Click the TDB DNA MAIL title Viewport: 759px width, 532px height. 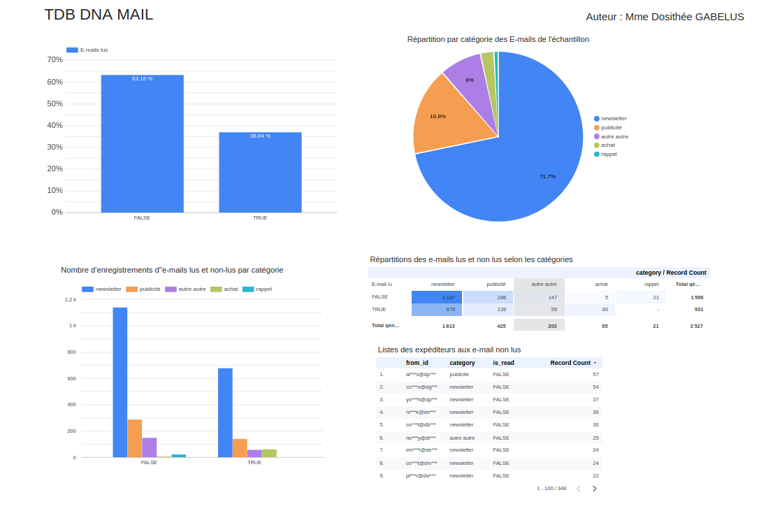tap(99, 14)
